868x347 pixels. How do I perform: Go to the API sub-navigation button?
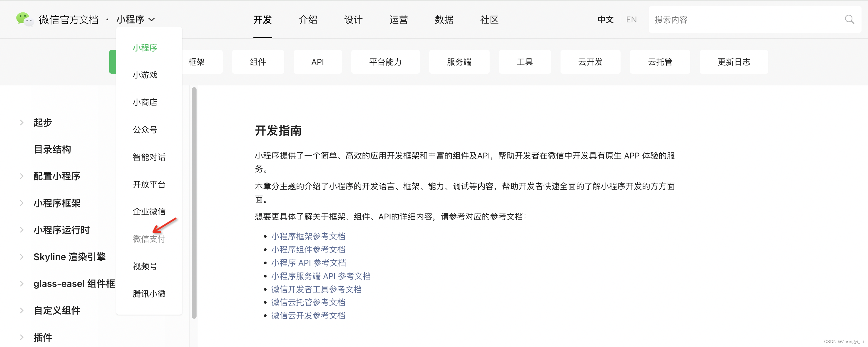click(x=317, y=62)
